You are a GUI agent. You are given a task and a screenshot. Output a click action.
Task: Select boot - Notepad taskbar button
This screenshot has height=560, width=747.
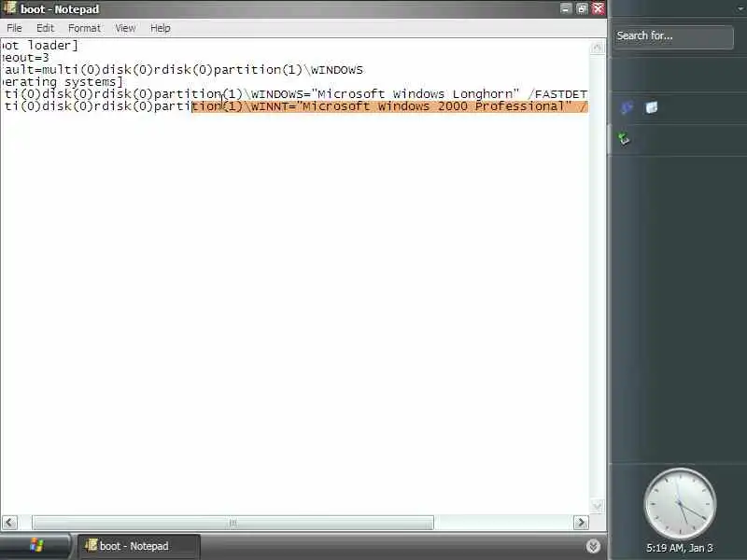pyautogui.click(x=138, y=546)
